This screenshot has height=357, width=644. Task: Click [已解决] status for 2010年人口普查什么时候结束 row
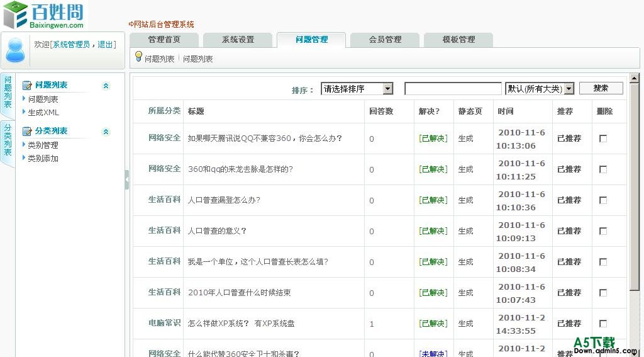[433, 293]
